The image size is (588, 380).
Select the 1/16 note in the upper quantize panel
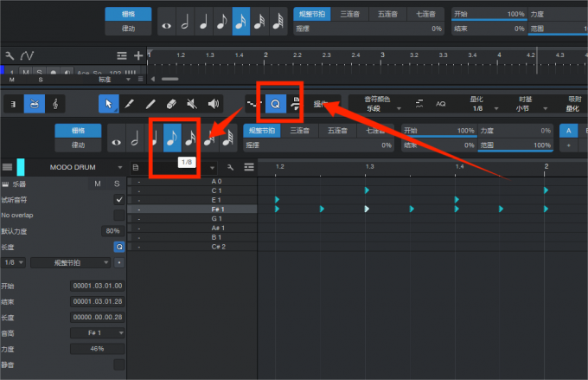pos(240,21)
